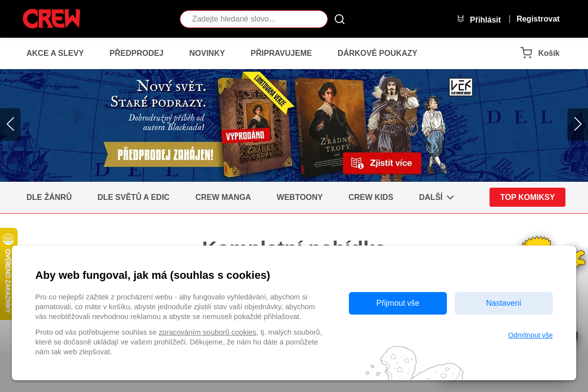588x392 pixels.
Task: Open DÁRKOVÉ POUKAZY menu item
Action: click(377, 53)
